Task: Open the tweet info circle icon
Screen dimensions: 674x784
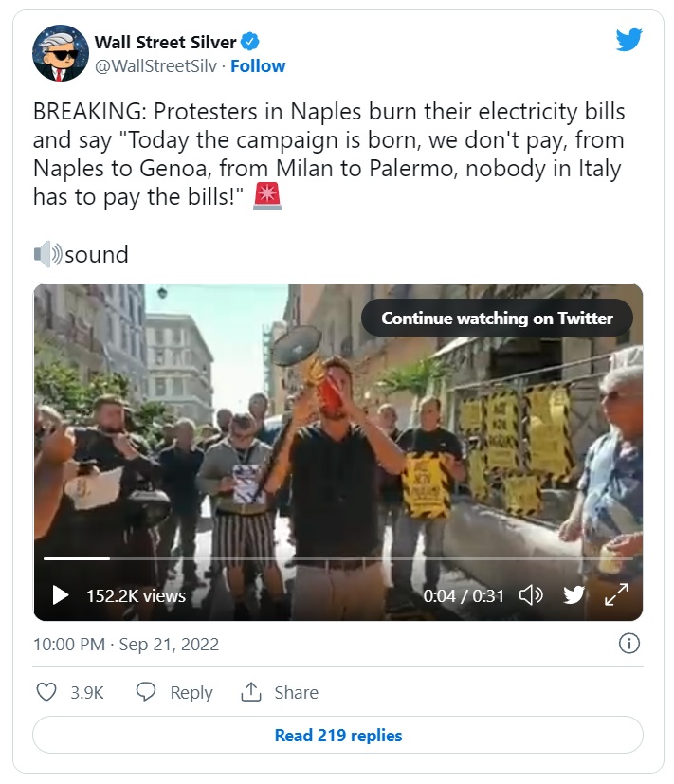Action: tap(628, 645)
